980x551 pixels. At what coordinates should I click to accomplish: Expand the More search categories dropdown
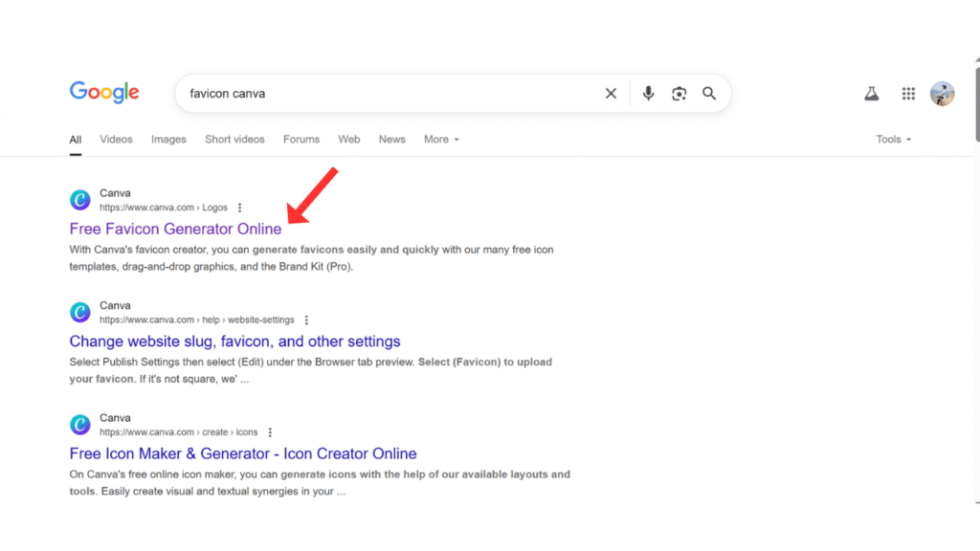pos(440,139)
